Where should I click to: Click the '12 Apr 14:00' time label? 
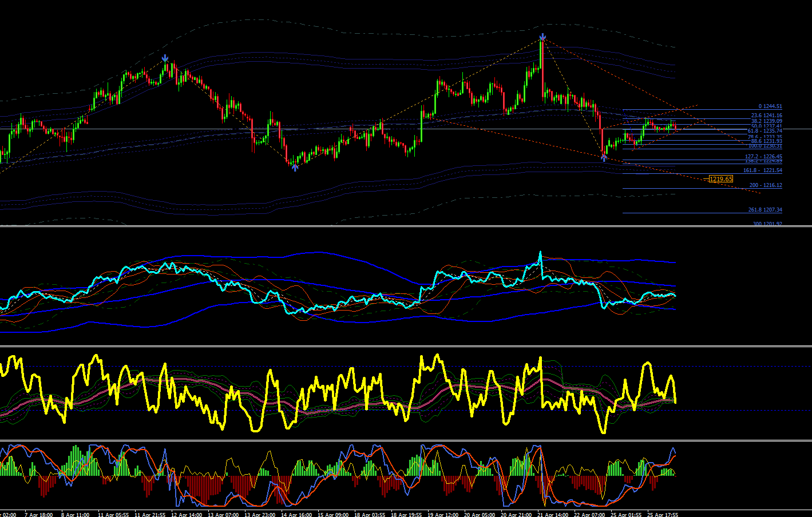[x=187, y=515]
